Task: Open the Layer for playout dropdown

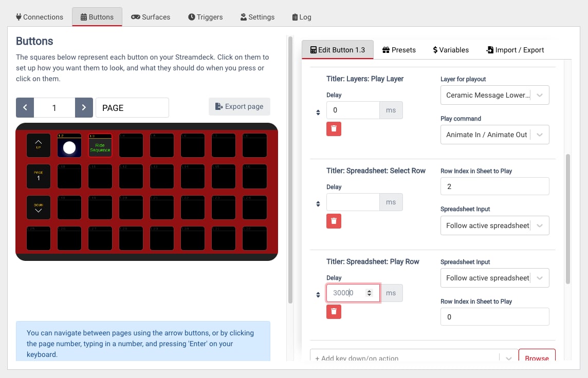Action: (494, 95)
